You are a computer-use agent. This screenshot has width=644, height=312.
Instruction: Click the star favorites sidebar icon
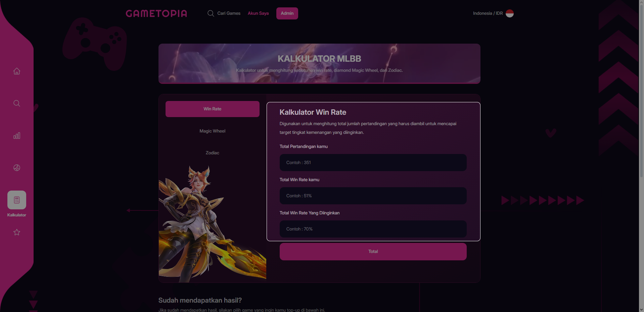17,232
